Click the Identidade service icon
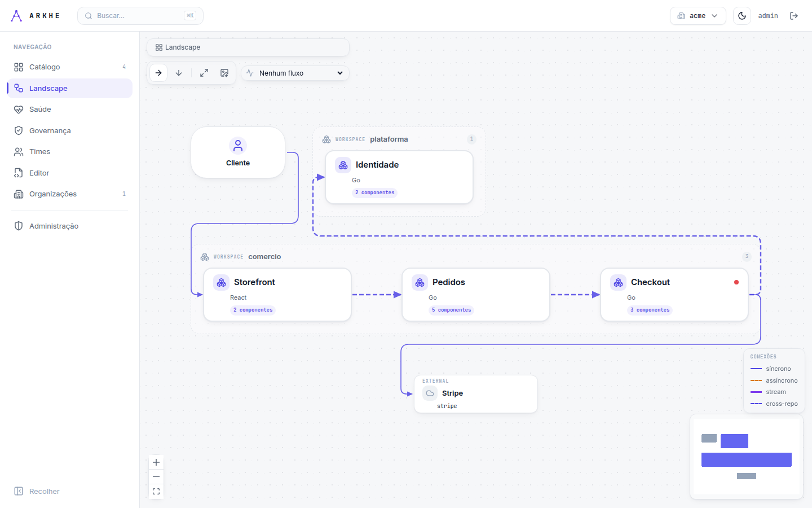Viewport: 812px width, 508px height. click(343, 165)
